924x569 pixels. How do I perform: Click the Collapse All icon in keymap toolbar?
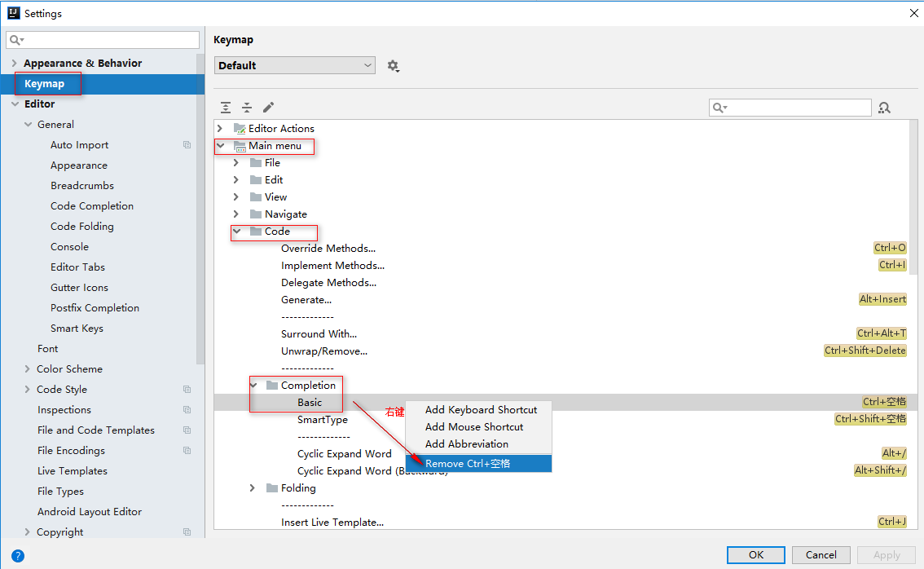(247, 108)
